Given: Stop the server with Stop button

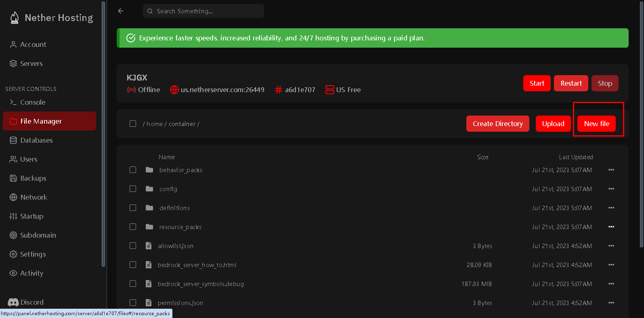Looking at the screenshot, I should click(x=605, y=83).
